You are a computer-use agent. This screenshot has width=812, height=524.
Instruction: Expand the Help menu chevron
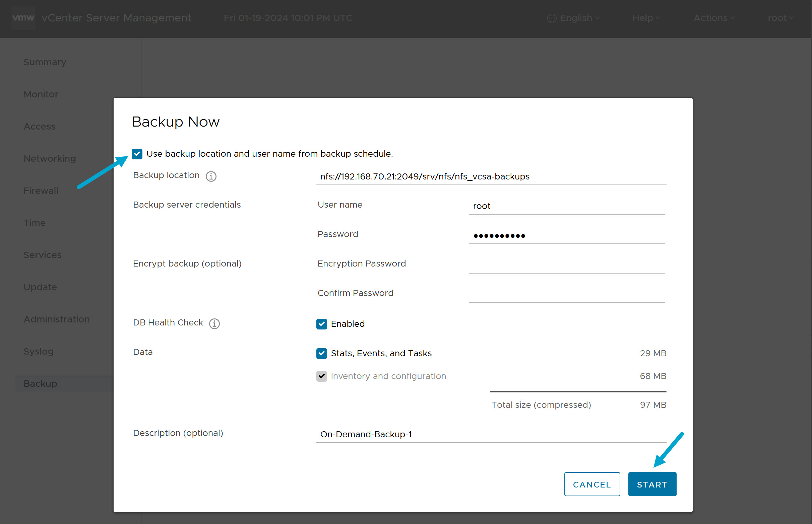[657, 18]
